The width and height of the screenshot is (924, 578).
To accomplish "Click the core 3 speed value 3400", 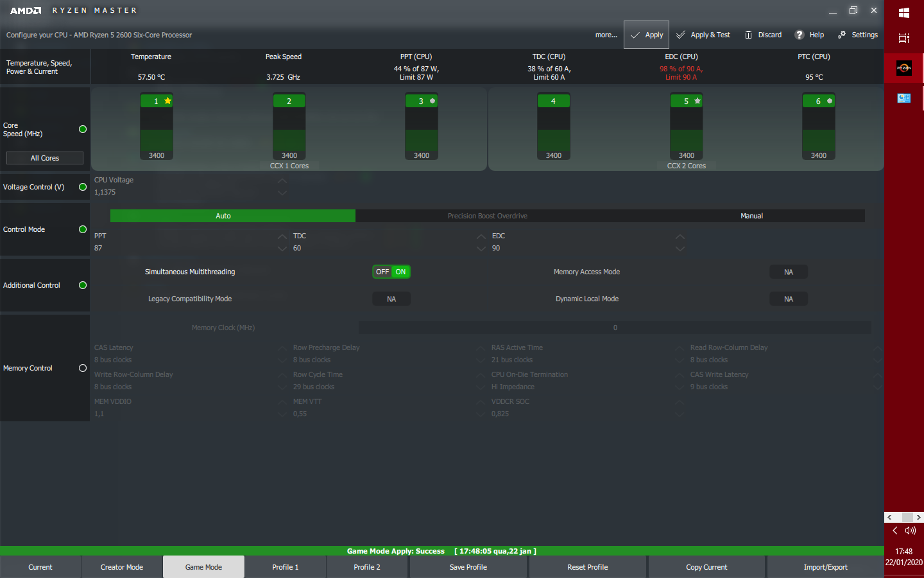I will [x=422, y=155].
